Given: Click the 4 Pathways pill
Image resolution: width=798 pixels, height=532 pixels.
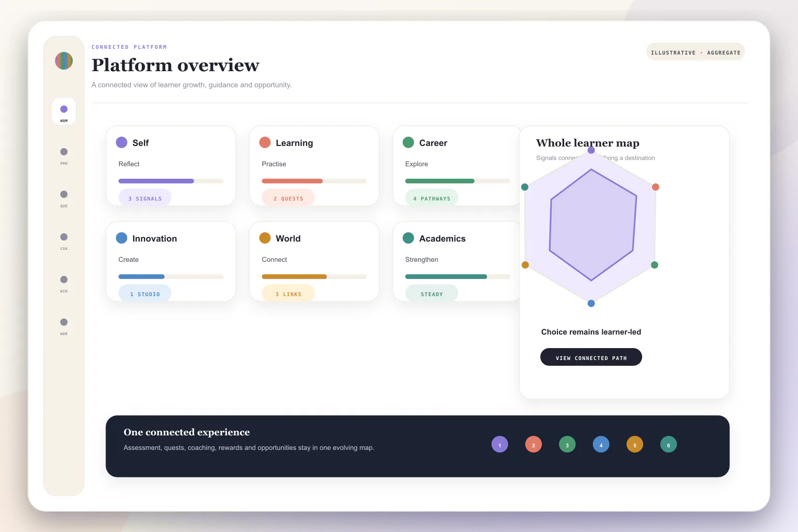Looking at the screenshot, I should pos(432,198).
